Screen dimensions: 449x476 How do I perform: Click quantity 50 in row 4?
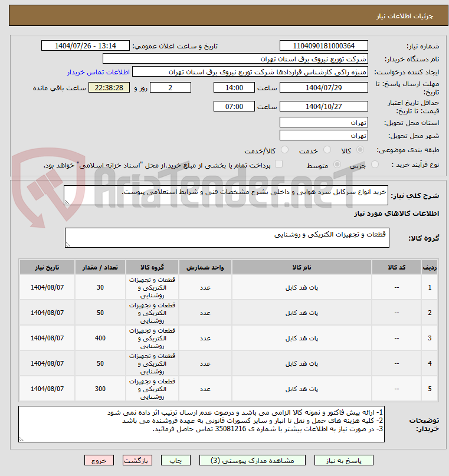(x=100, y=363)
